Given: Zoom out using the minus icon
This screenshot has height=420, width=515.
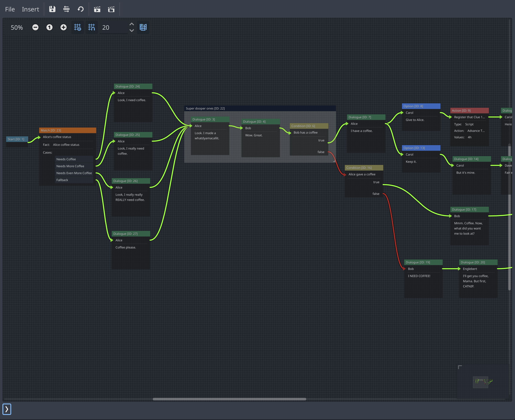Looking at the screenshot, I should coord(35,27).
